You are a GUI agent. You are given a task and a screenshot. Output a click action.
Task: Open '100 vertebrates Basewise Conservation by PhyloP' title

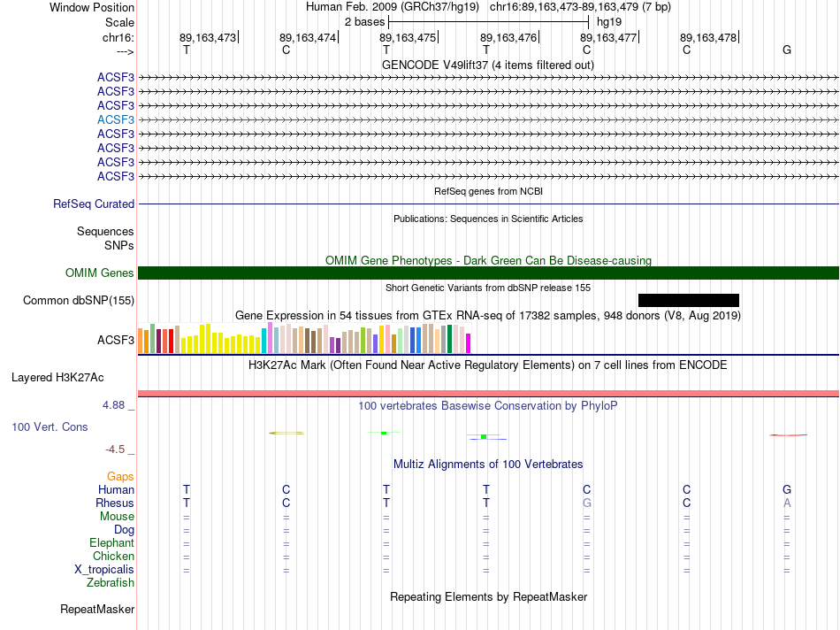[x=488, y=406]
